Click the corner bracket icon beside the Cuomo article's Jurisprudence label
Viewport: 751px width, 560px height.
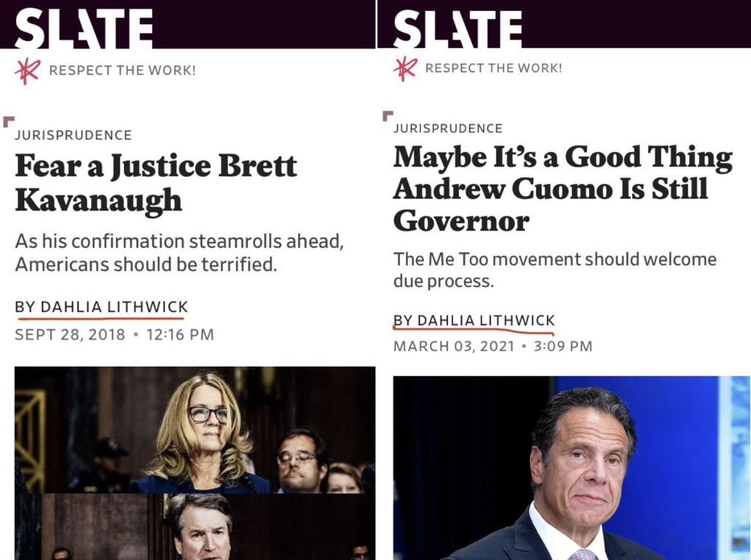[387, 115]
